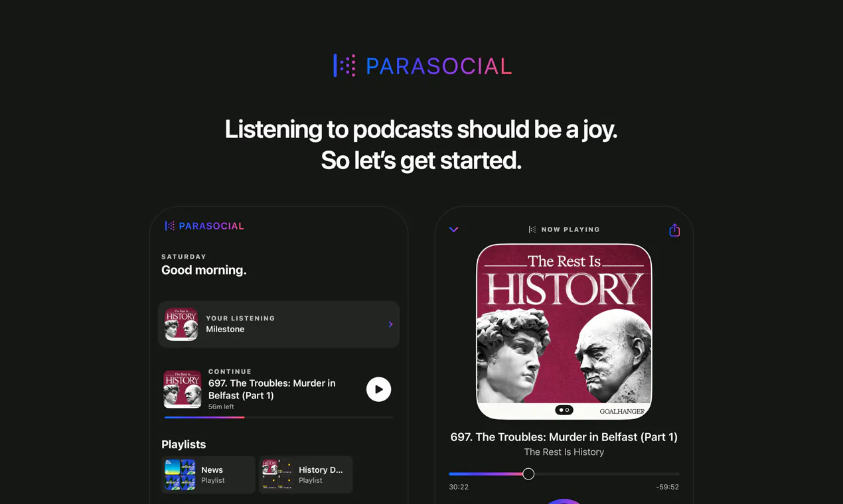
Task: Click the Milestone card History artwork
Action: [x=181, y=324]
